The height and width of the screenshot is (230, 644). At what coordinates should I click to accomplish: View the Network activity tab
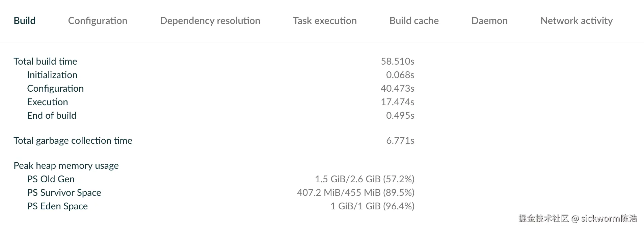coord(576,21)
